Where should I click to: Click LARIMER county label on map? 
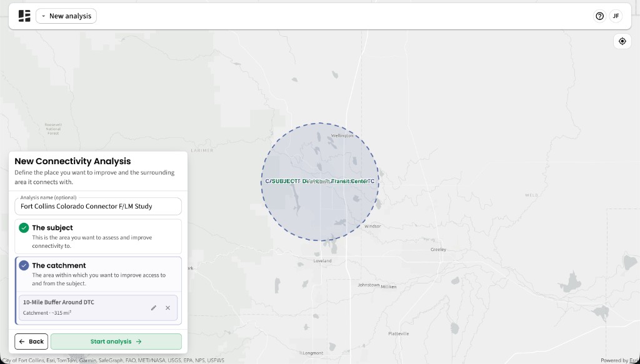pos(202,150)
